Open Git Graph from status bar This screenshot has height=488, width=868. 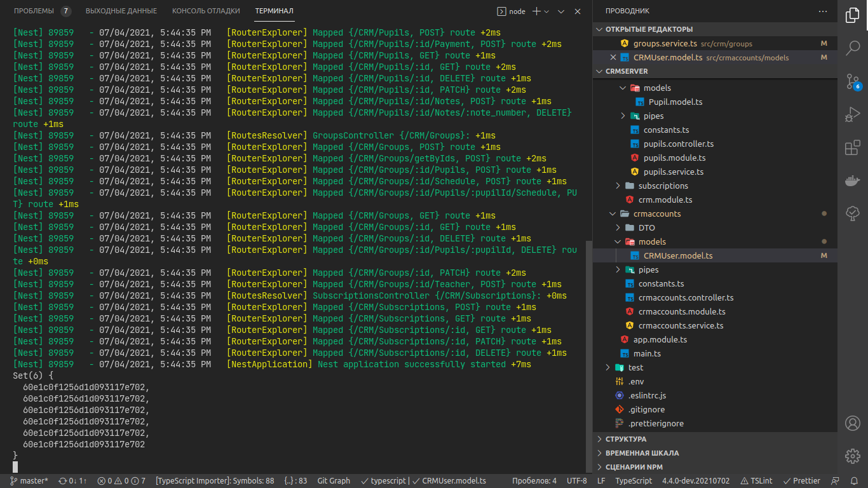point(334,481)
